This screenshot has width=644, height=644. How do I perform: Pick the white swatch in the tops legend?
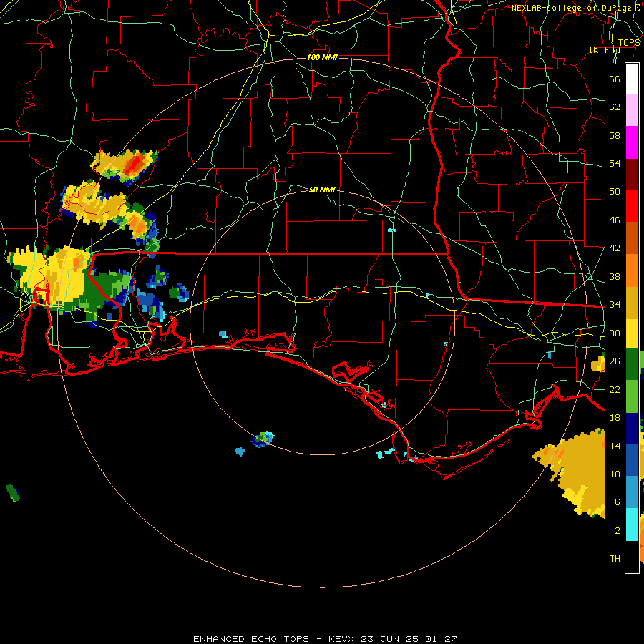(x=632, y=79)
